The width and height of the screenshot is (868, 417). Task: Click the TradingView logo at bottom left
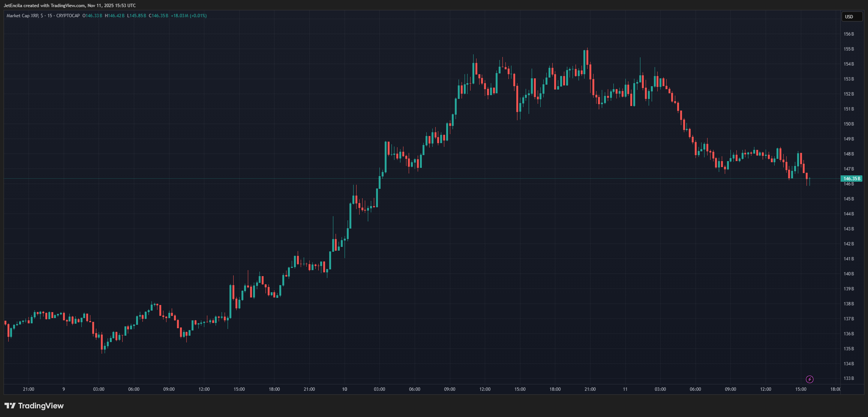(34, 406)
